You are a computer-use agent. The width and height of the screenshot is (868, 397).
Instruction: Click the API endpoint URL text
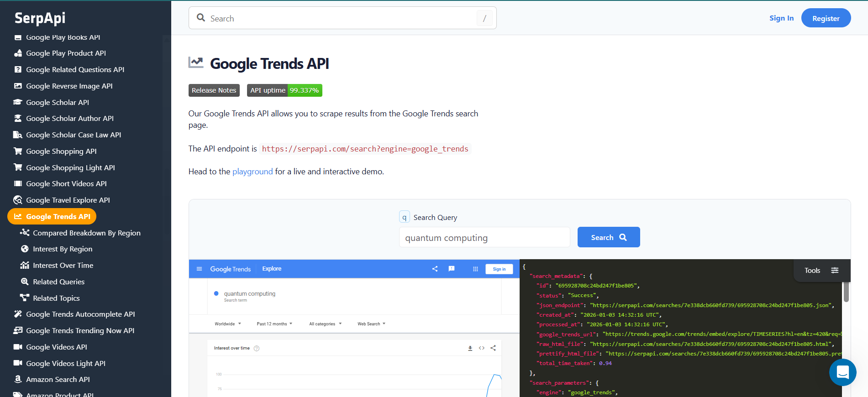point(365,149)
